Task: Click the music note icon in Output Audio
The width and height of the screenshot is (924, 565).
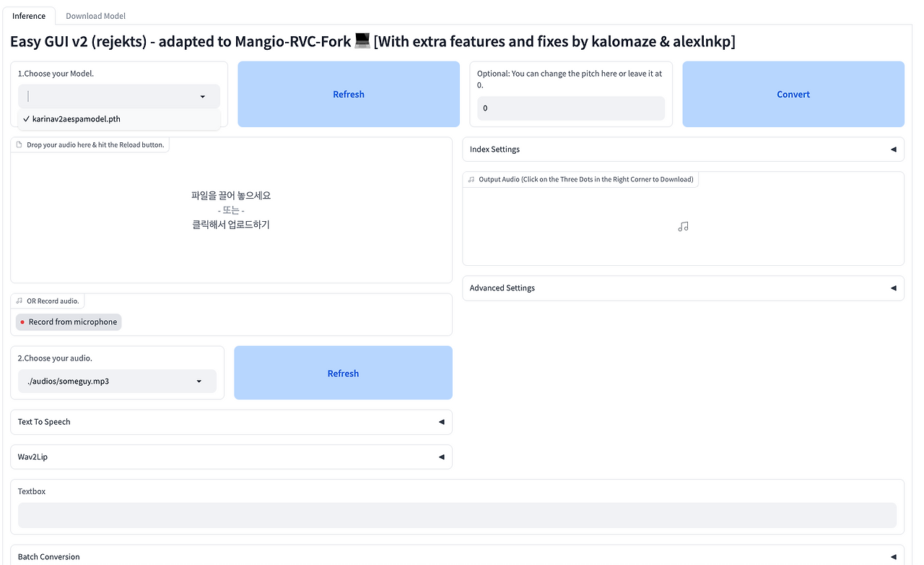Action: 683,226
